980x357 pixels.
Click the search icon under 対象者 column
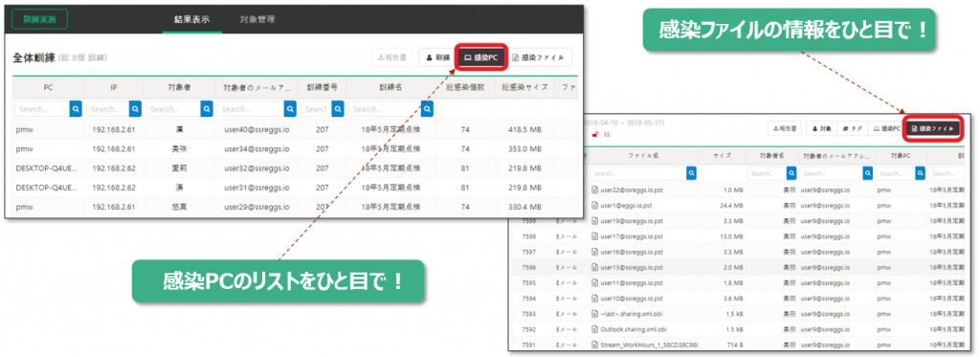click(x=207, y=109)
